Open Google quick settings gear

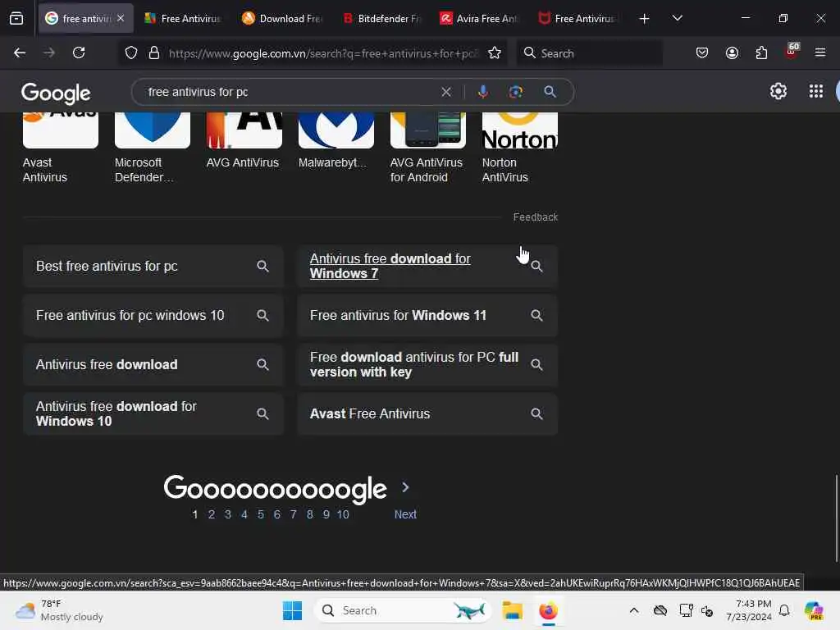click(778, 92)
